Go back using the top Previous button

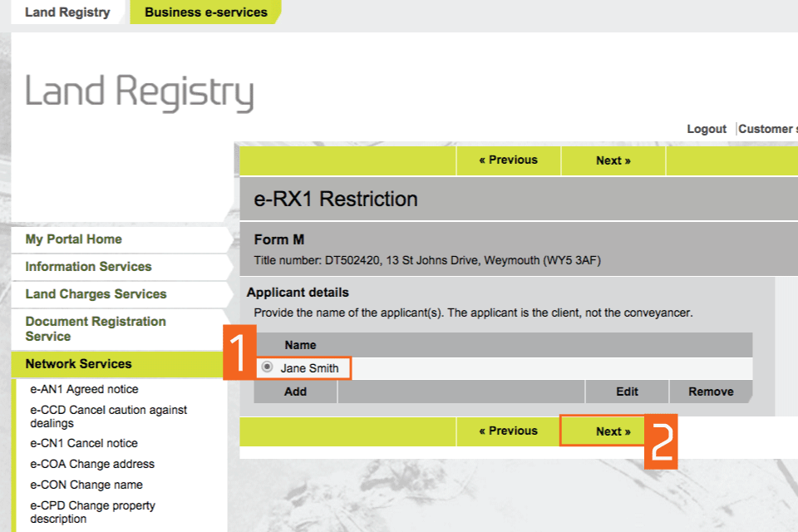click(x=508, y=160)
